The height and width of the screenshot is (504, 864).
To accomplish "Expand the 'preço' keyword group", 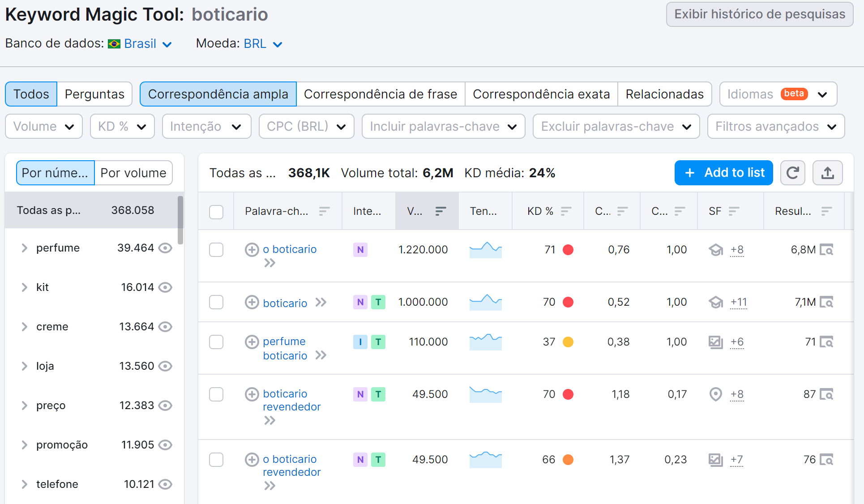I will 25,406.
